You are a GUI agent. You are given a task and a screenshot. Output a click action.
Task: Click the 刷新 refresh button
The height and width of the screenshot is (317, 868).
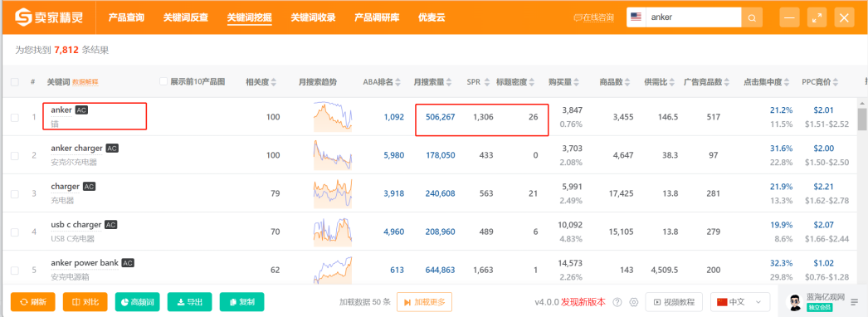(33, 302)
